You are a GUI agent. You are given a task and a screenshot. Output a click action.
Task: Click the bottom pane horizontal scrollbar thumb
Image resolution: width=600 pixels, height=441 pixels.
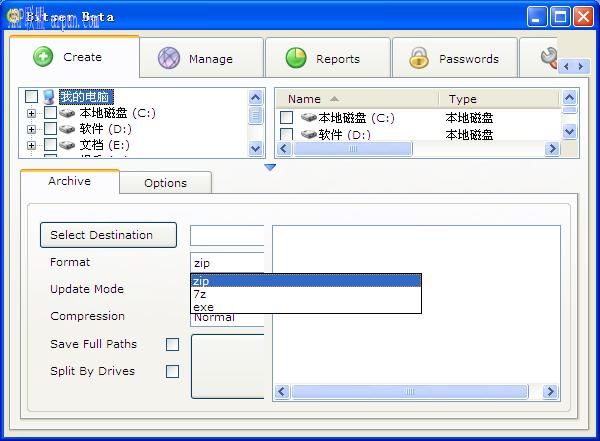pos(410,392)
